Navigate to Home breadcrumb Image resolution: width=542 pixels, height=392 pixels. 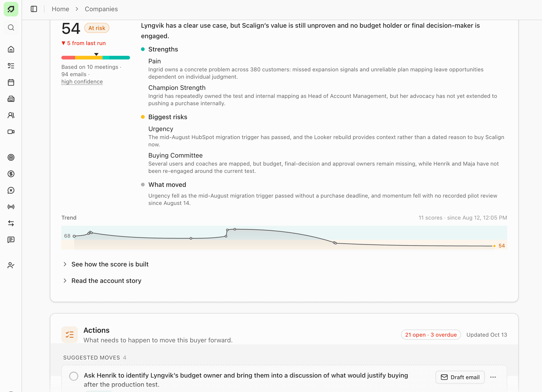(60, 9)
